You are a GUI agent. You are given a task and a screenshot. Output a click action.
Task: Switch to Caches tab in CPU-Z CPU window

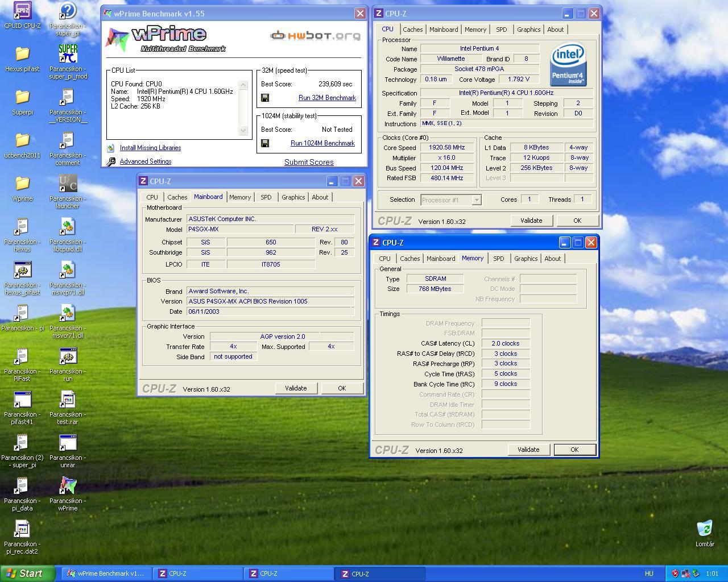coord(413,30)
